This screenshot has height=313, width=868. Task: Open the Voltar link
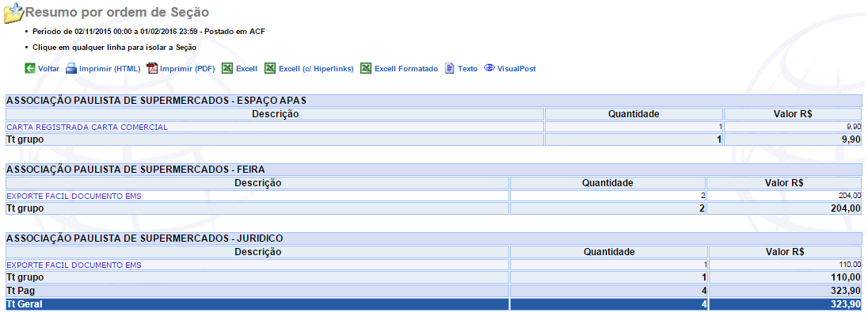click(x=49, y=69)
